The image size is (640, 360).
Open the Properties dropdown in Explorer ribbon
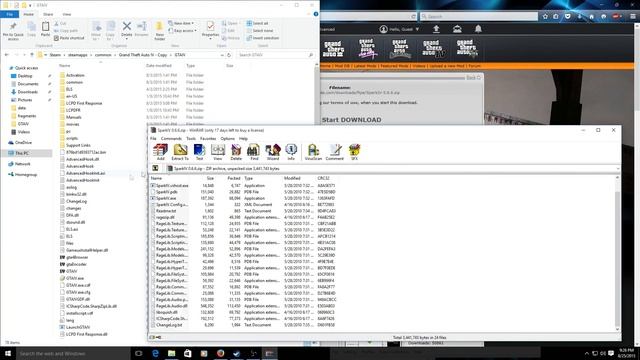210,38
